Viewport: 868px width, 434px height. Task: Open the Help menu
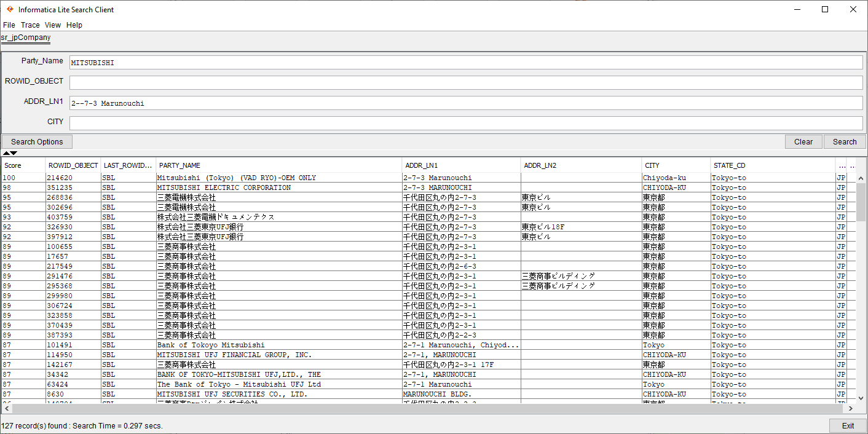coord(74,25)
